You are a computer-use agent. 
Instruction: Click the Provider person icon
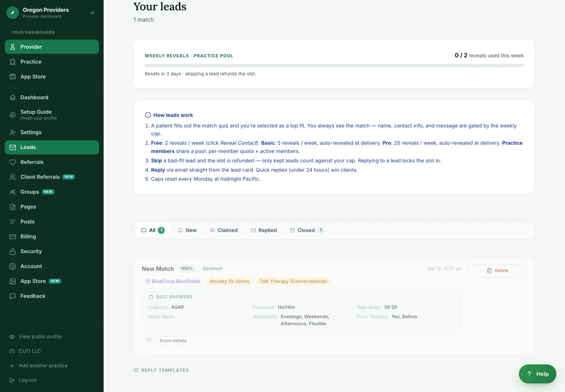13,47
